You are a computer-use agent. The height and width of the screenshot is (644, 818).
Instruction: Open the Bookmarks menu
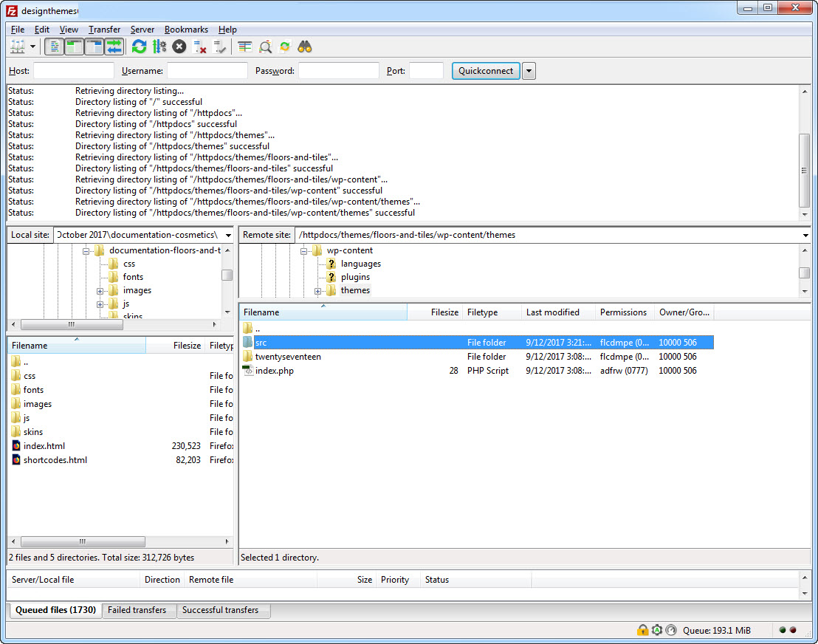point(186,30)
